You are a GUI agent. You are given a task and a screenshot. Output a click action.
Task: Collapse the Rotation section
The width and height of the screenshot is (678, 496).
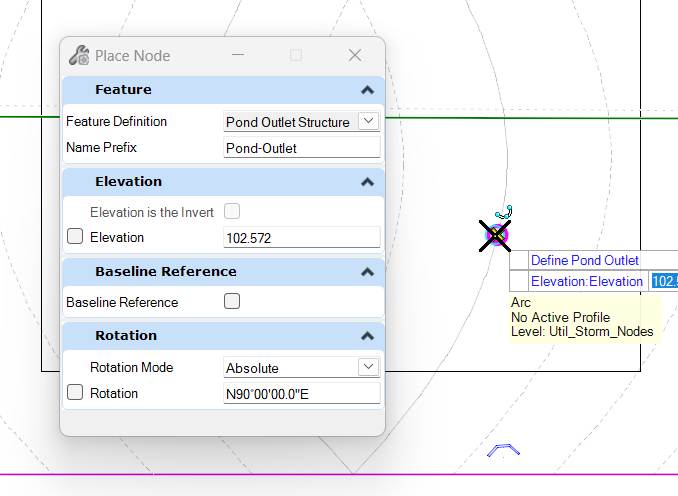point(367,336)
